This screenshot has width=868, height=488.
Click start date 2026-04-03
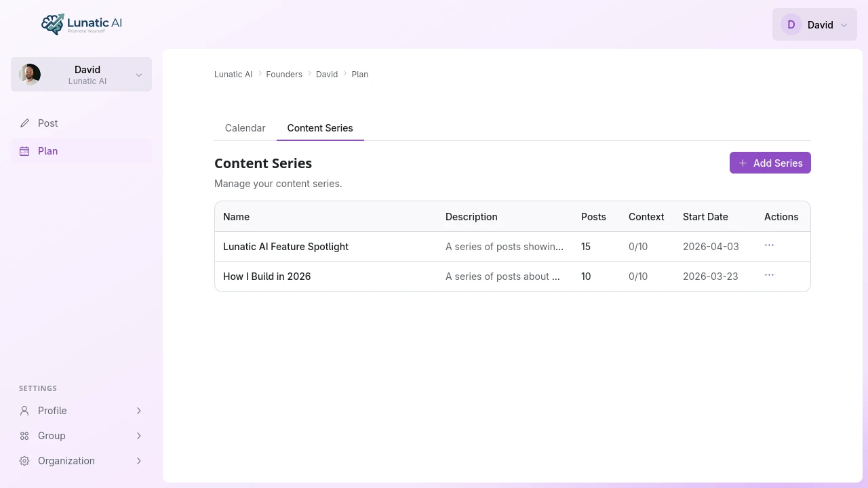click(x=711, y=247)
